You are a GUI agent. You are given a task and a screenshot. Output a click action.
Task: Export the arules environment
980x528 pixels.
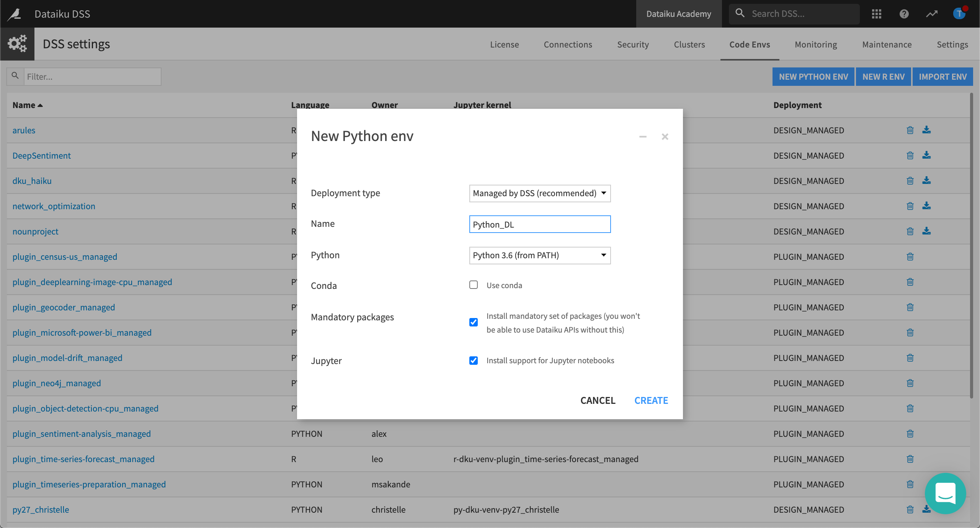point(926,130)
